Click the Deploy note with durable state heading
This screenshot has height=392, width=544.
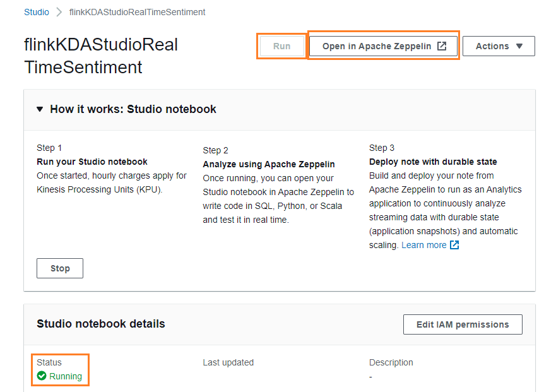tap(433, 162)
